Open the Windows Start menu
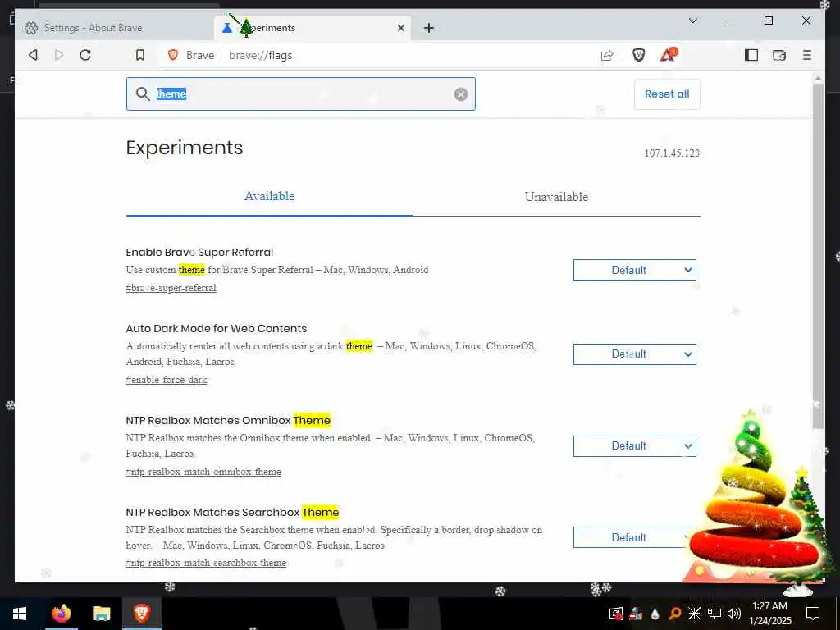Viewport: 840px width, 630px height. (20, 614)
